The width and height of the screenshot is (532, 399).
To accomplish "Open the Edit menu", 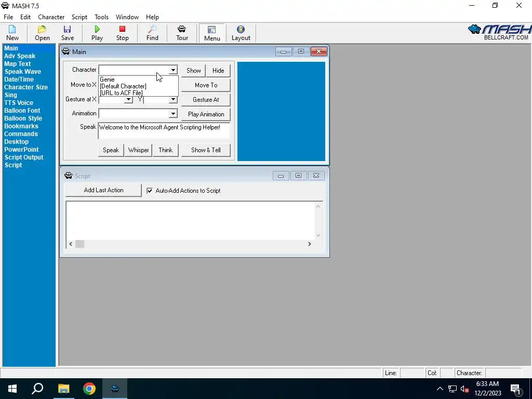I will coord(25,17).
